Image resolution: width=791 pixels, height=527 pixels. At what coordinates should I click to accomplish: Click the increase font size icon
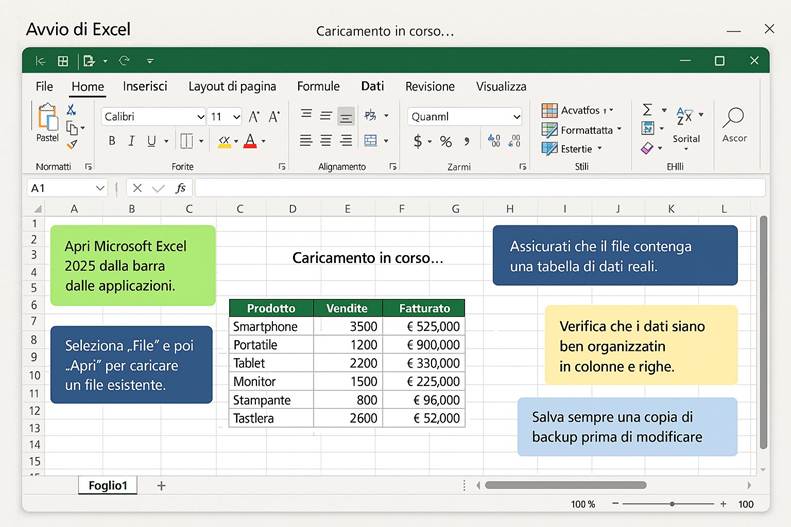[254, 117]
